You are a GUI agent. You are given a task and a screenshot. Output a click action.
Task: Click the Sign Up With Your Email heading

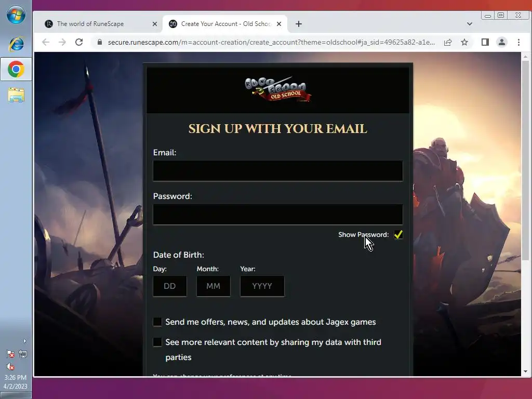pyautogui.click(x=278, y=129)
